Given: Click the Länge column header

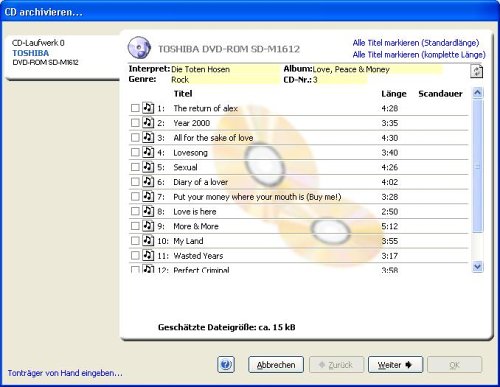Looking at the screenshot, I should coord(394,94).
